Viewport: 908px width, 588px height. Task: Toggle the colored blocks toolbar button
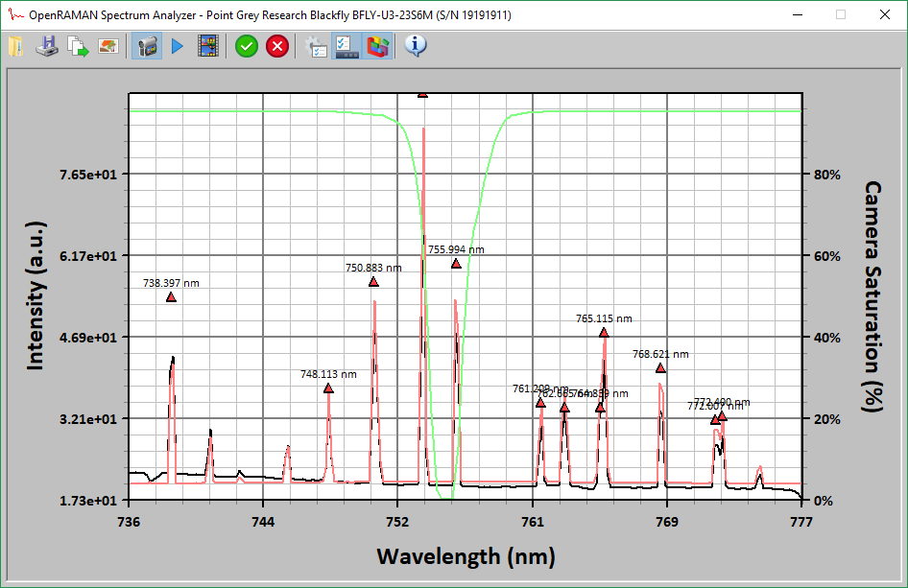(379, 46)
